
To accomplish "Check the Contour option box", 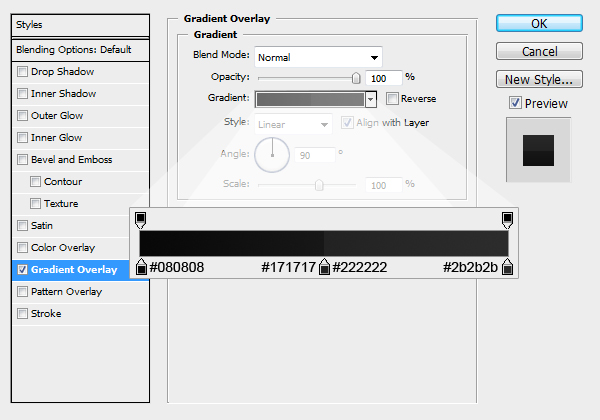I will pos(35,182).
